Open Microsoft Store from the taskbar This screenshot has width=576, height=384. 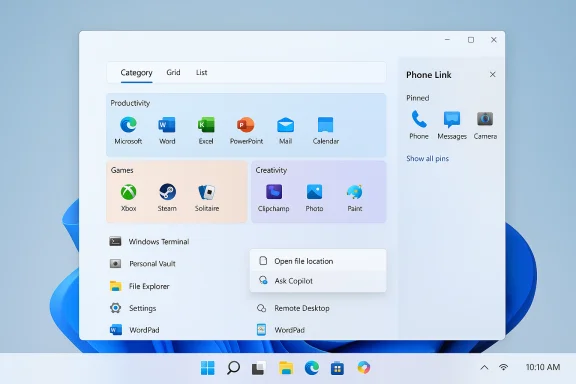(337, 368)
